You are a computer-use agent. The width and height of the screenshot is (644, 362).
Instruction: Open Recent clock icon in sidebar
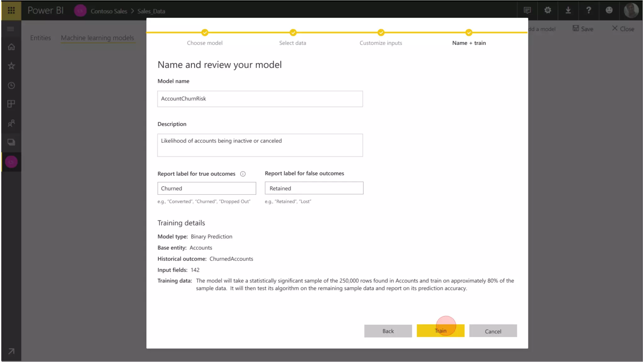coord(11,85)
